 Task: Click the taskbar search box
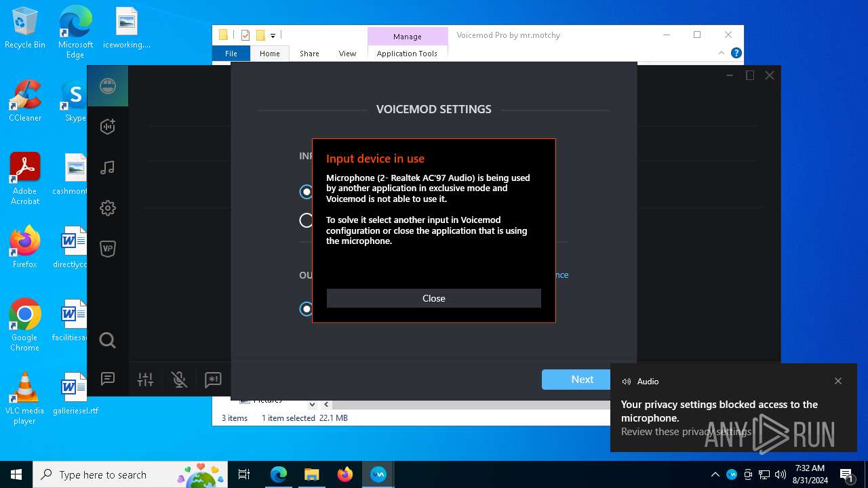point(131,474)
